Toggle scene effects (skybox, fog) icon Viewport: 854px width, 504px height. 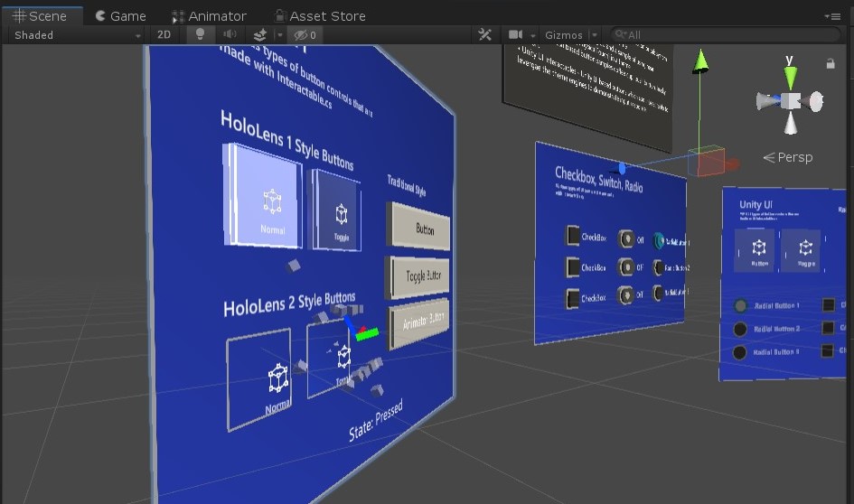[x=260, y=35]
